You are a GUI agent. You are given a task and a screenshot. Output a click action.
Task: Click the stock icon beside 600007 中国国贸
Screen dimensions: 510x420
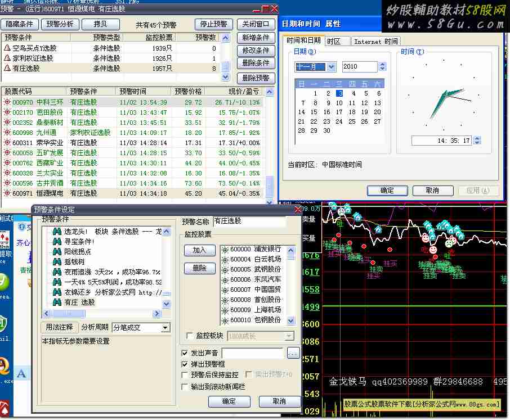[225, 290]
